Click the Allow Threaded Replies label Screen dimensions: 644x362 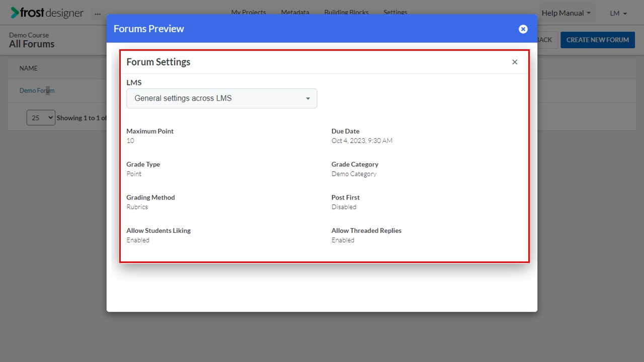pyautogui.click(x=366, y=231)
